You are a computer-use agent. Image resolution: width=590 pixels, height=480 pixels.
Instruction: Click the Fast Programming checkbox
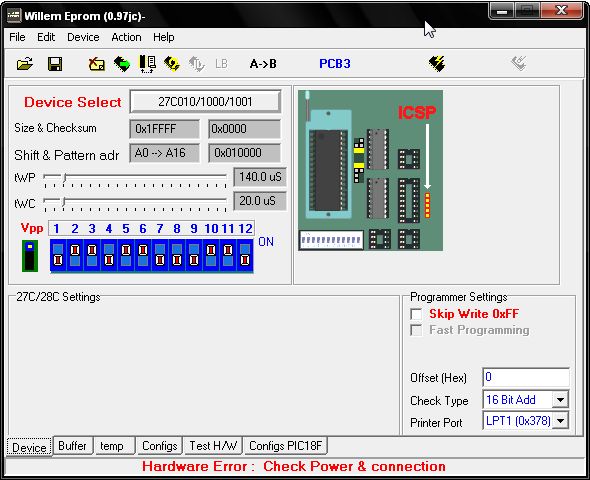416,330
